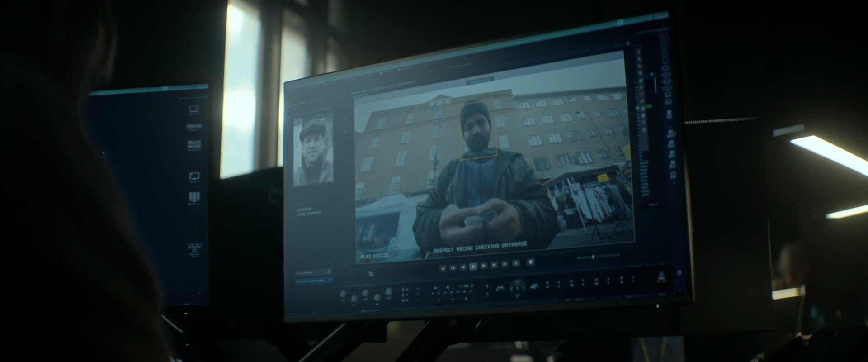This screenshot has height=362, width=868.
Task: Pause the surveillance video playback
Action: (516, 263)
